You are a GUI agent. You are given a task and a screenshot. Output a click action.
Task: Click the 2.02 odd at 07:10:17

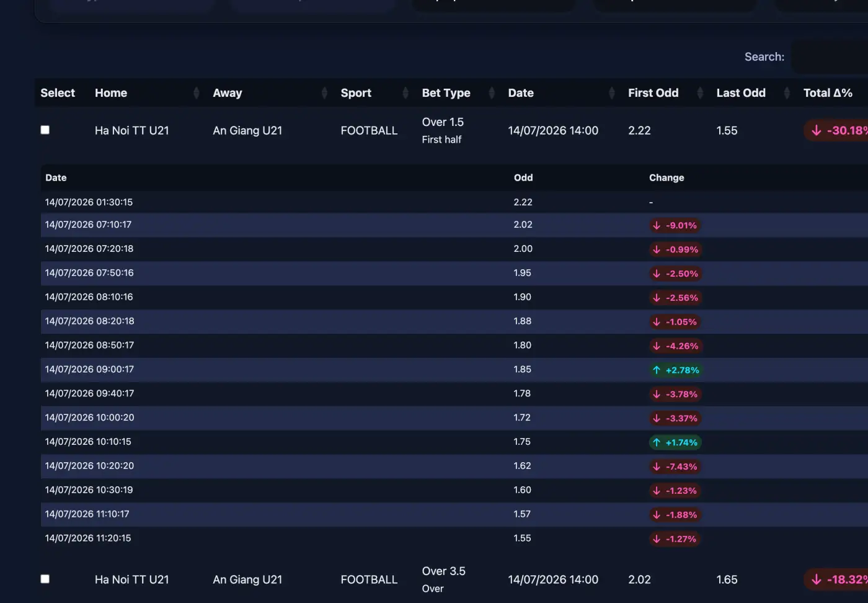pos(523,225)
